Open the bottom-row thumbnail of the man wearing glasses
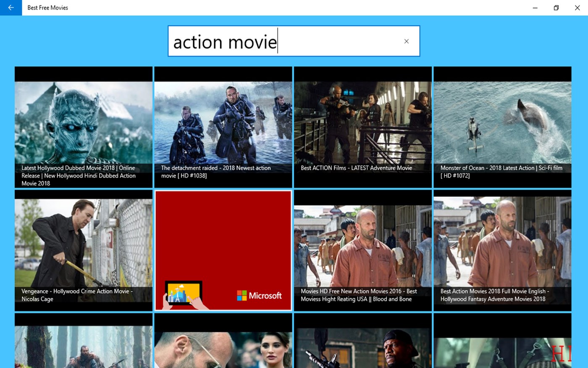This screenshot has height=368, width=588. (x=223, y=341)
